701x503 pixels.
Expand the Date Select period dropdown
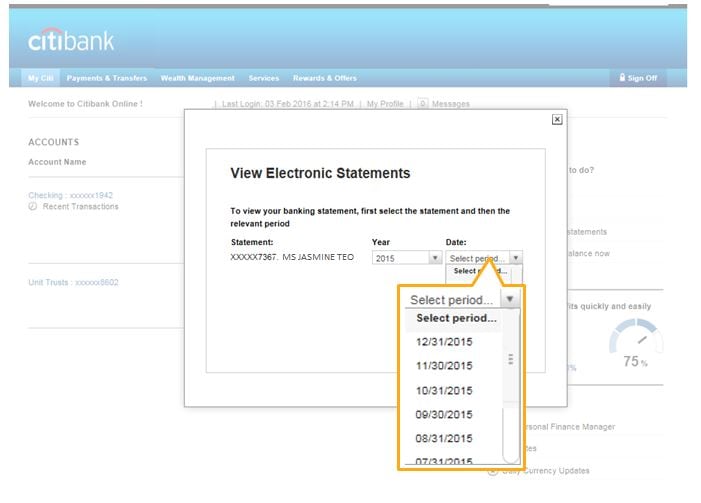[x=483, y=258]
